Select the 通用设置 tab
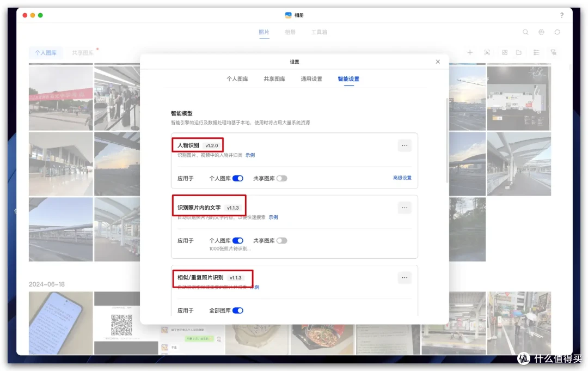 coord(311,79)
